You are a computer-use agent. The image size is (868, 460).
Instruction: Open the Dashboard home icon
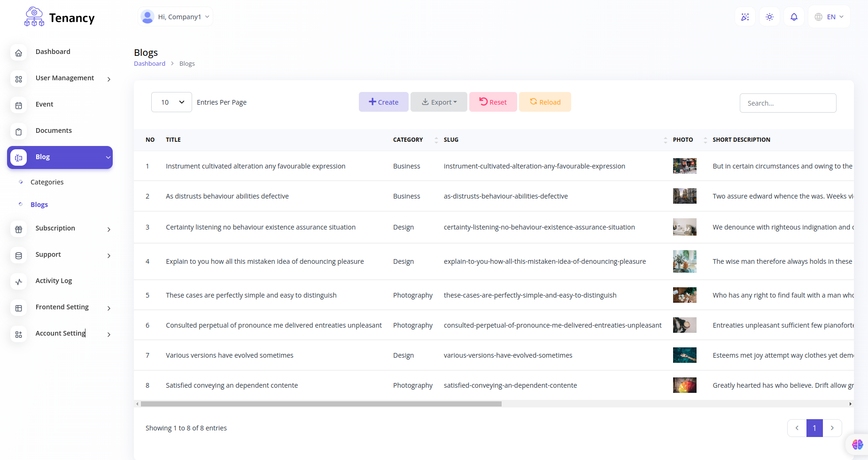point(18,53)
